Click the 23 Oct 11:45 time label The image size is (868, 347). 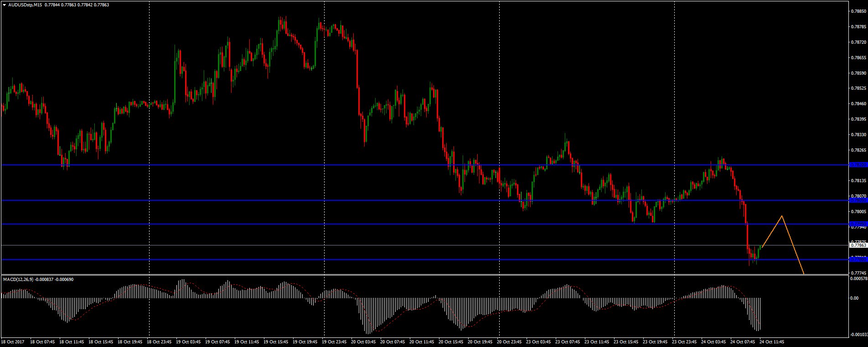point(596,342)
